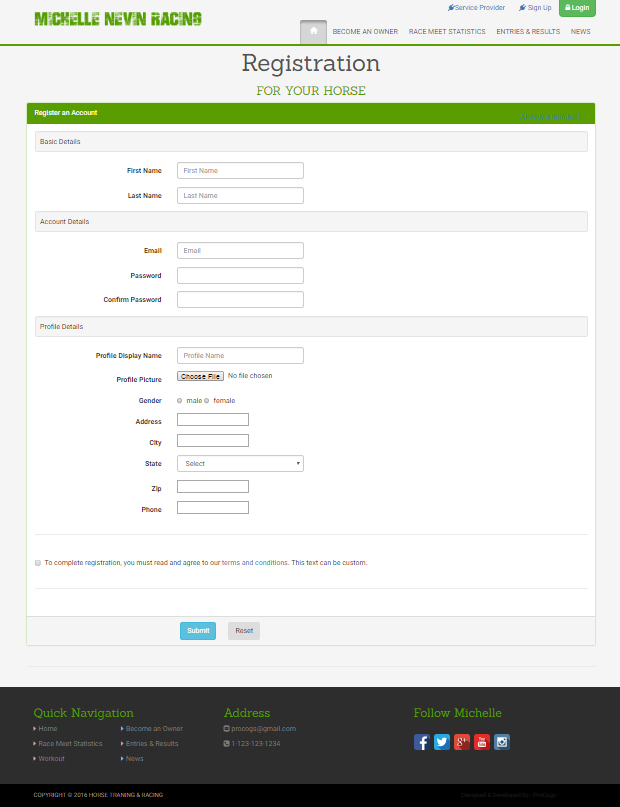620x807 pixels.
Task: Select the female gender radio button
Action: coord(207,401)
